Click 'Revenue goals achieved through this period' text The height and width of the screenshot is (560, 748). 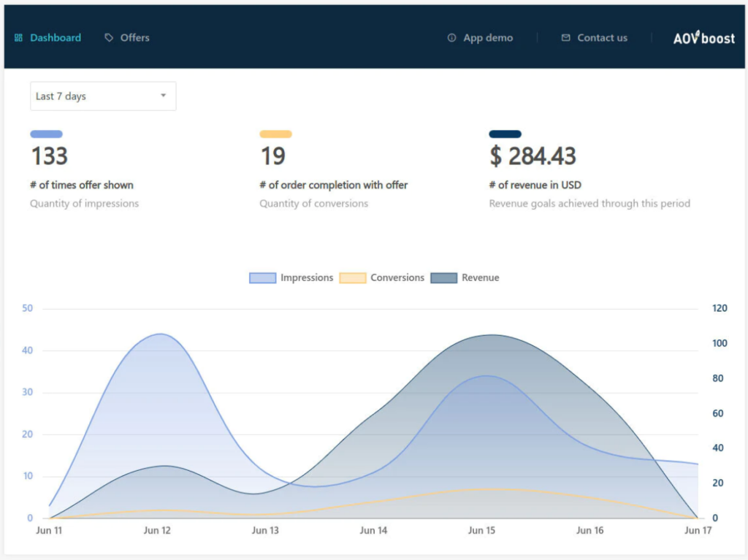click(589, 204)
